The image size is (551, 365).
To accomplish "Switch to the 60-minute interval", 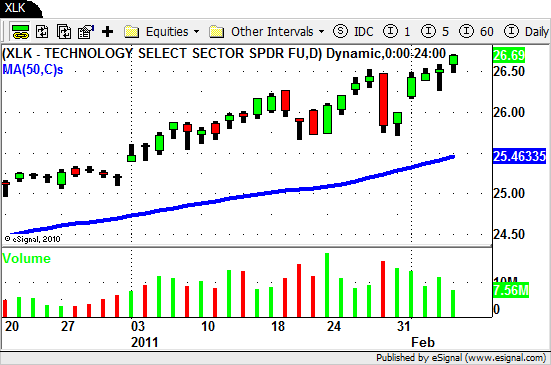I will pos(476,32).
